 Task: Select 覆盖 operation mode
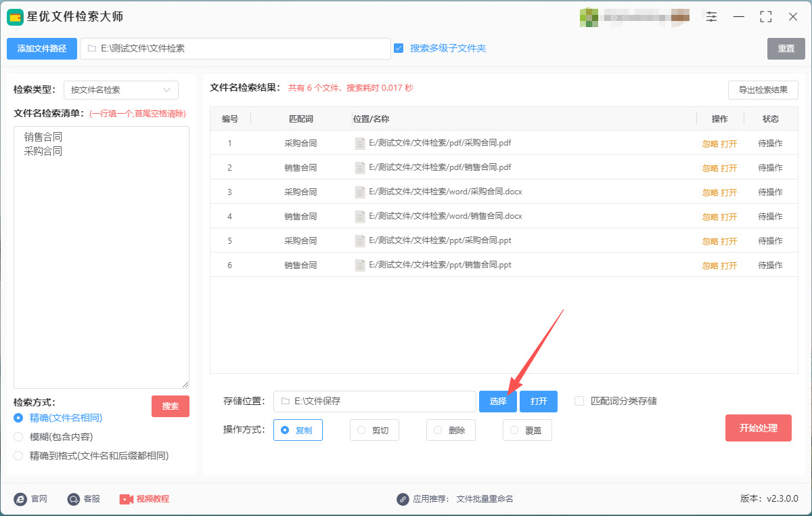click(527, 430)
